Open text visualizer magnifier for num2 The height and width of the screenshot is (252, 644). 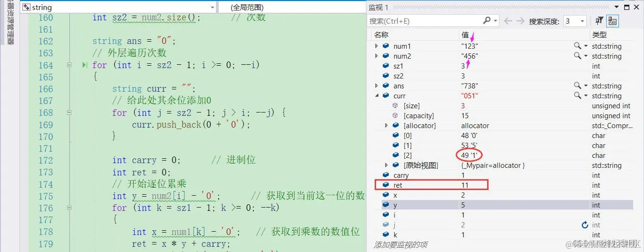click(x=577, y=56)
